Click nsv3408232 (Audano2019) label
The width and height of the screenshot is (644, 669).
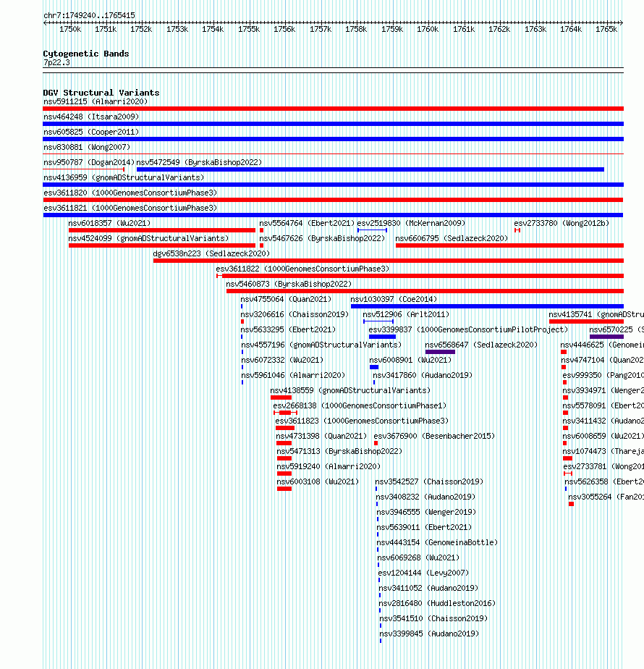[425, 497]
